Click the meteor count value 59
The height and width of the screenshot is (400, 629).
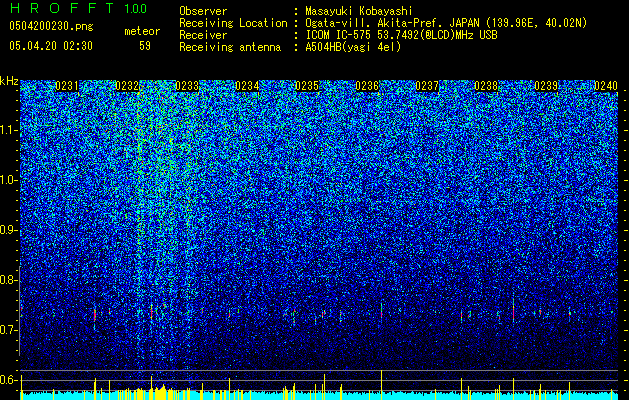pos(145,46)
